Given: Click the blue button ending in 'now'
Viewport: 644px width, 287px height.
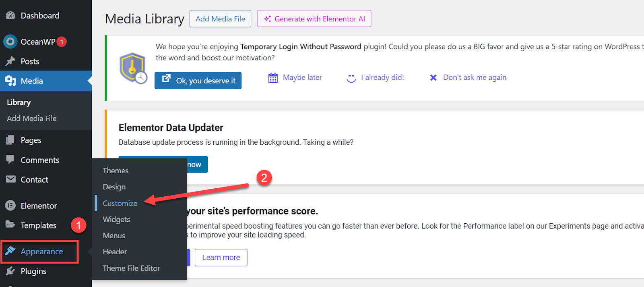Looking at the screenshot, I should pos(163,164).
